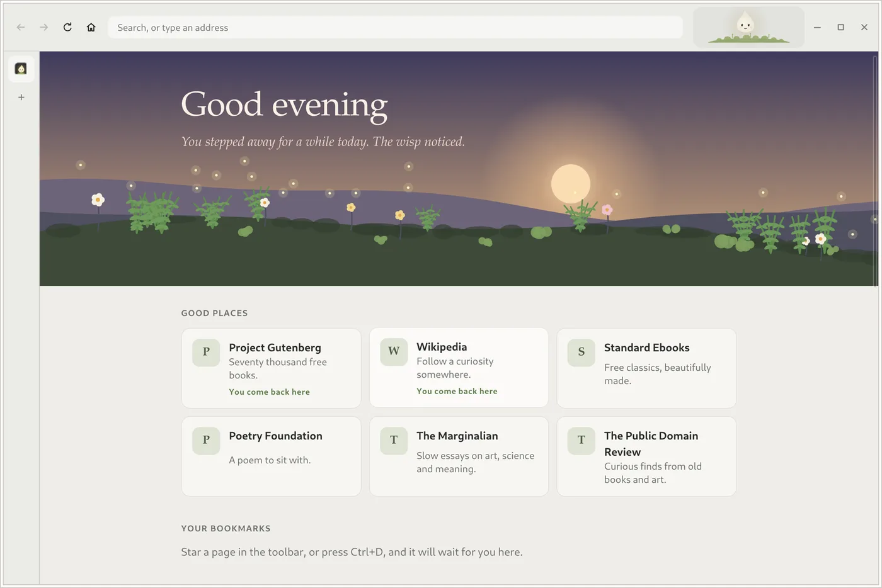Click the "Star a page in the toolbar" hint text
Viewport: 882px width, 588px height.
click(x=352, y=552)
